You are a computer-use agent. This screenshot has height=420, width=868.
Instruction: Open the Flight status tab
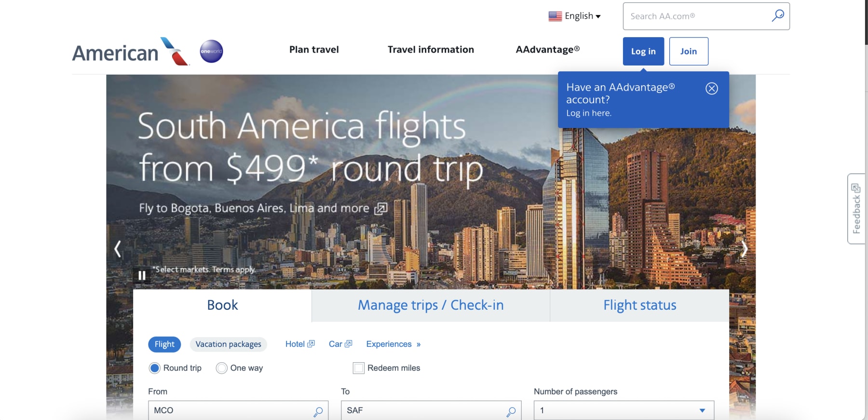pyautogui.click(x=639, y=305)
